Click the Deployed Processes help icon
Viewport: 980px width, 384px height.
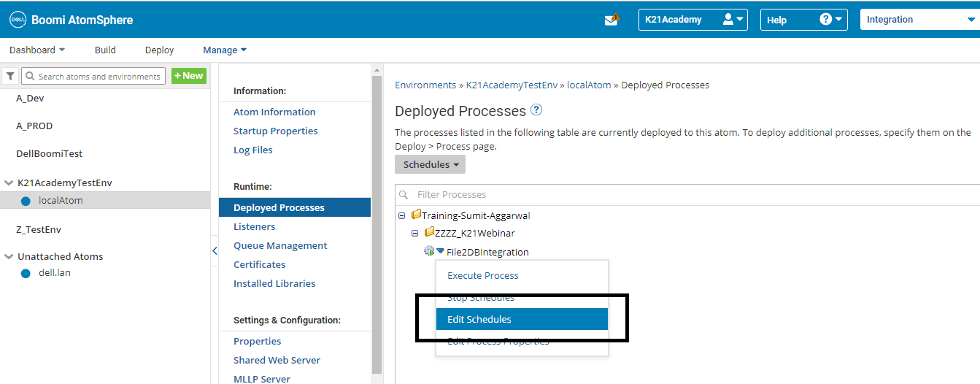(x=536, y=110)
